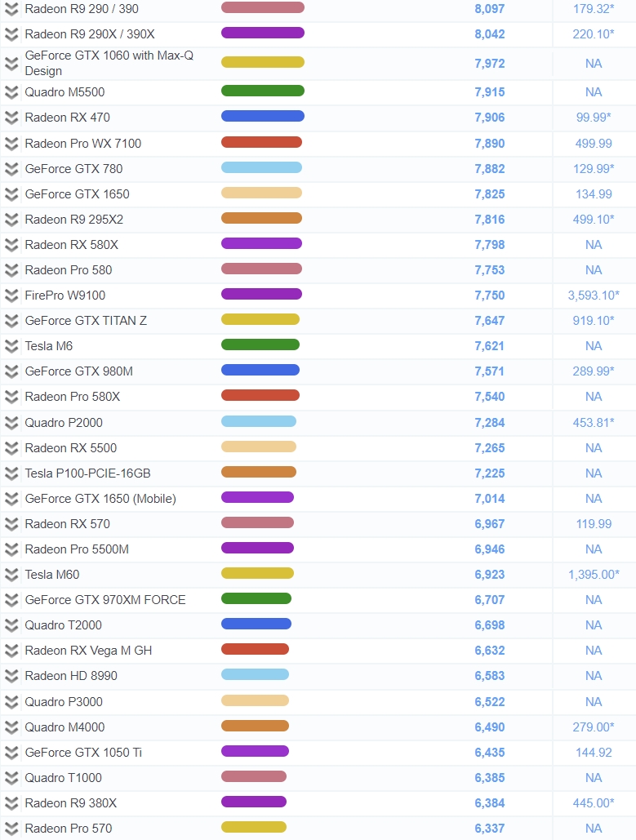Click the score 7,014
Image resolution: width=636 pixels, height=840 pixels.
[x=490, y=499]
